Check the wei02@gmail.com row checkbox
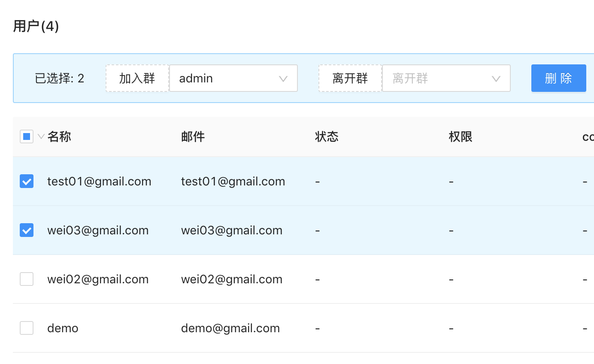Image resolution: width=594 pixels, height=364 pixels. click(27, 279)
